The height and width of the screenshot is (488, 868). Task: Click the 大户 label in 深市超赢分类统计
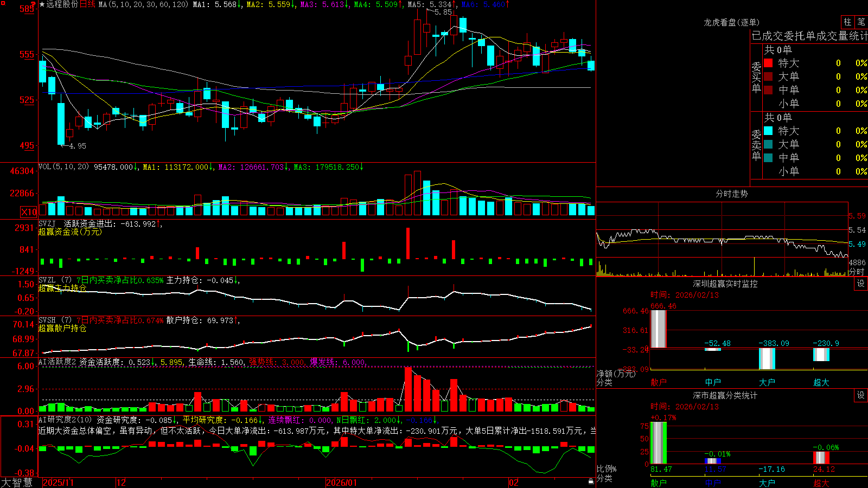click(x=767, y=483)
